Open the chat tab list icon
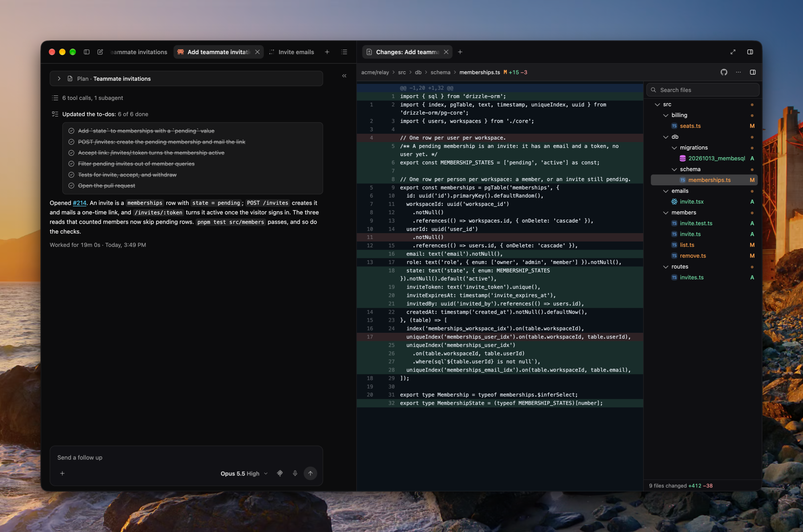The width and height of the screenshot is (803, 532). click(x=344, y=52)
